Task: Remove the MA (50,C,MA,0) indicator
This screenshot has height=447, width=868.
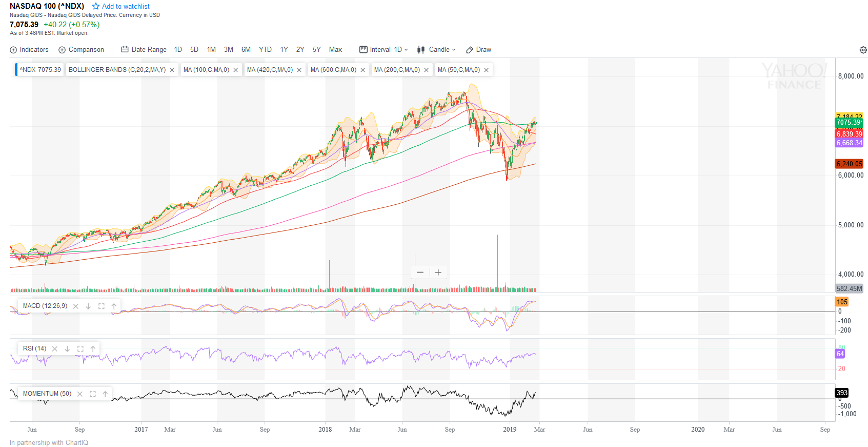Action: [x=487, y=70]
